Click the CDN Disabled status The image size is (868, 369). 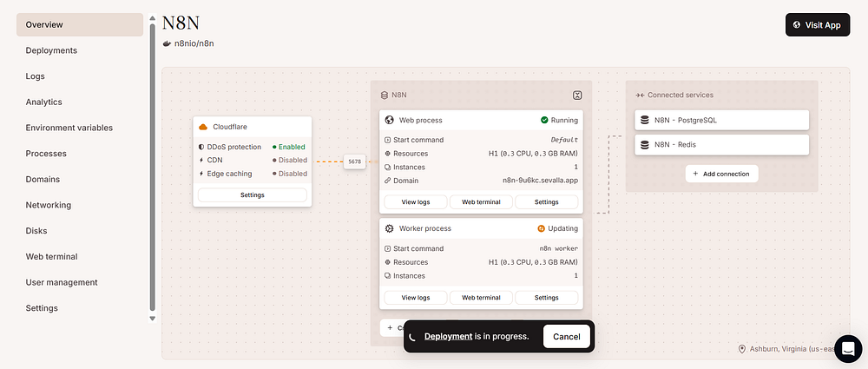coord(289,160)
